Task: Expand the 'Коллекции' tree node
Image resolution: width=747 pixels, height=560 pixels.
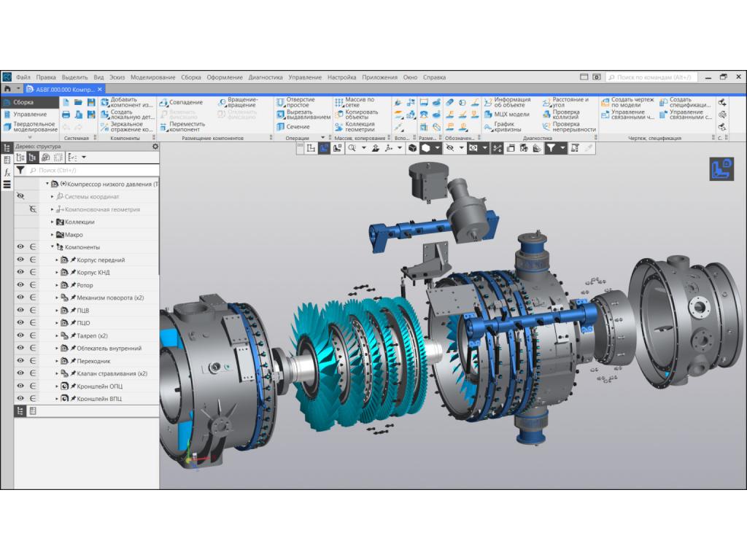Action: 53,222
